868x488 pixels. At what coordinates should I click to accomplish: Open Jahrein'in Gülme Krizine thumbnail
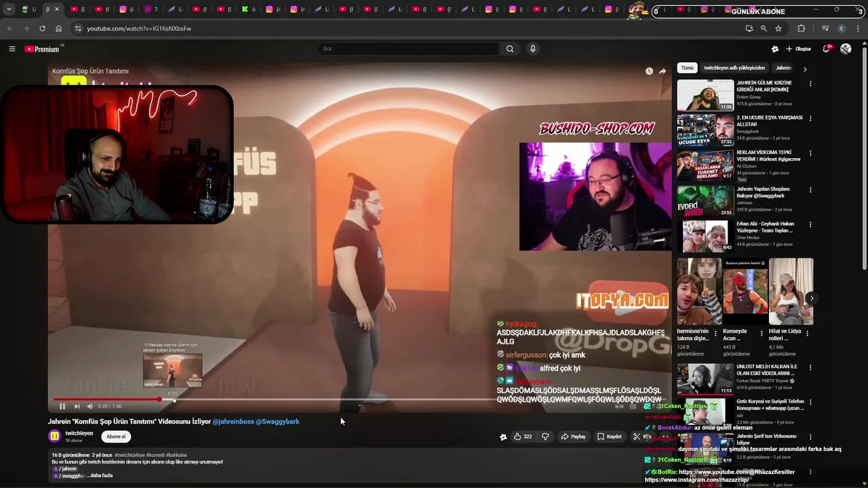tap(705, 95)
